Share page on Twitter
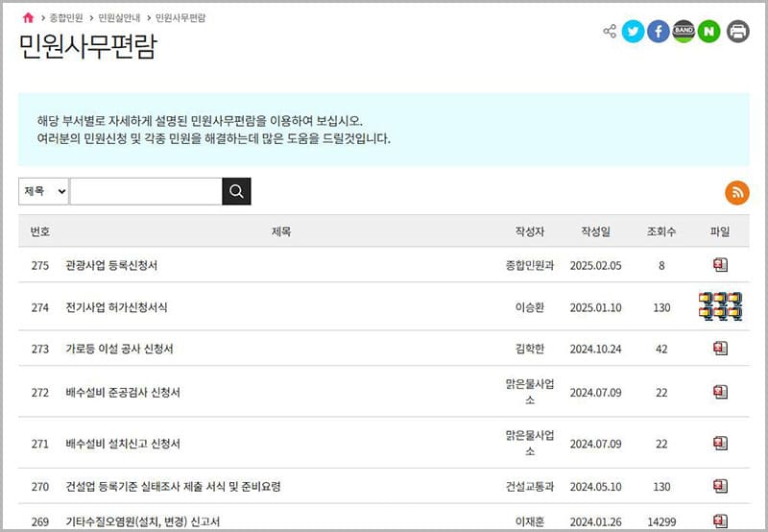Screen dimensions: 768x532 [x=633, y=32]
